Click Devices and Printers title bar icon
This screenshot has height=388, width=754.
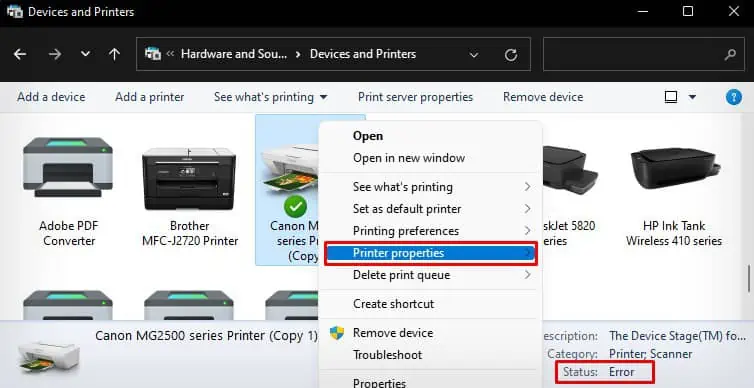[x=14, y=12]
